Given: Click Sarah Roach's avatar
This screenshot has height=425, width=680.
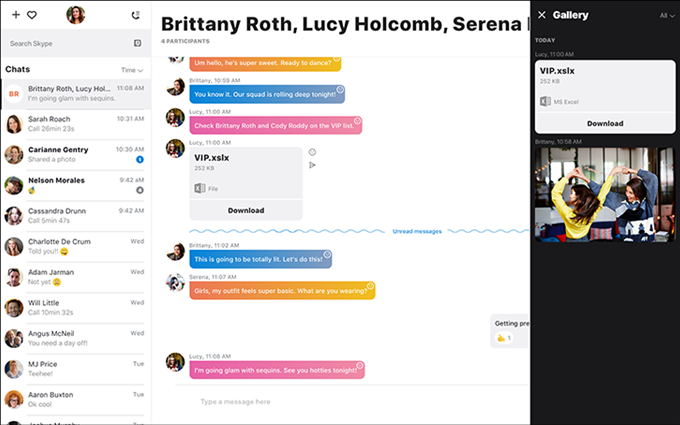Looking at the screenshot, I should (x=14, y=124).
